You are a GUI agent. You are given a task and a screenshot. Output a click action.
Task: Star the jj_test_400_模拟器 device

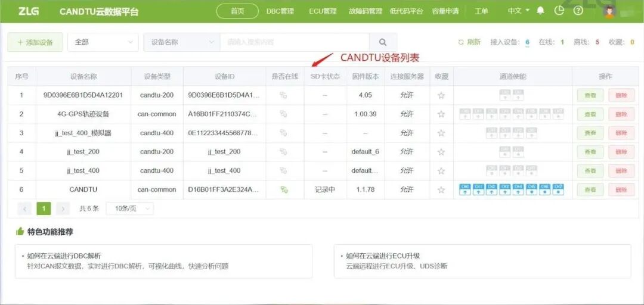pos(441,133)
